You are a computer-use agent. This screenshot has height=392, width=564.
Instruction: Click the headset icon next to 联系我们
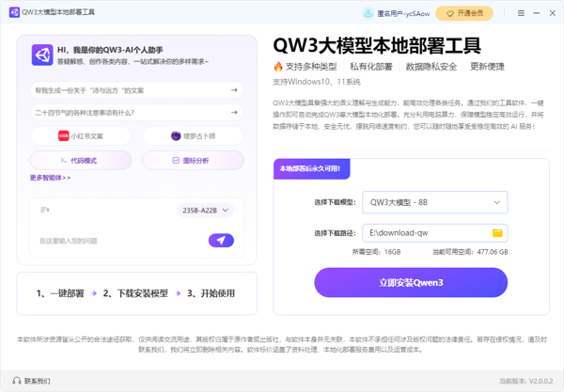click(16, 381)
